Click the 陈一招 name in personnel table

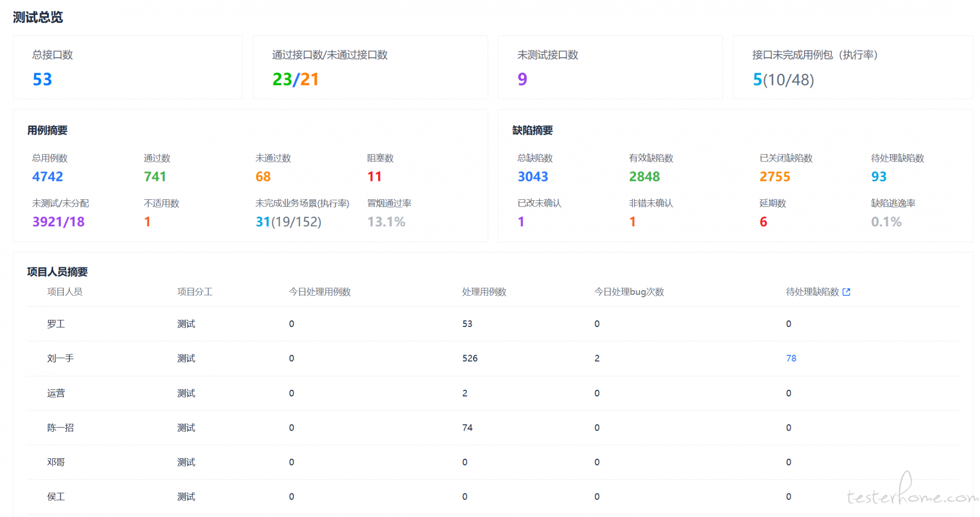(x=60, y=428)
